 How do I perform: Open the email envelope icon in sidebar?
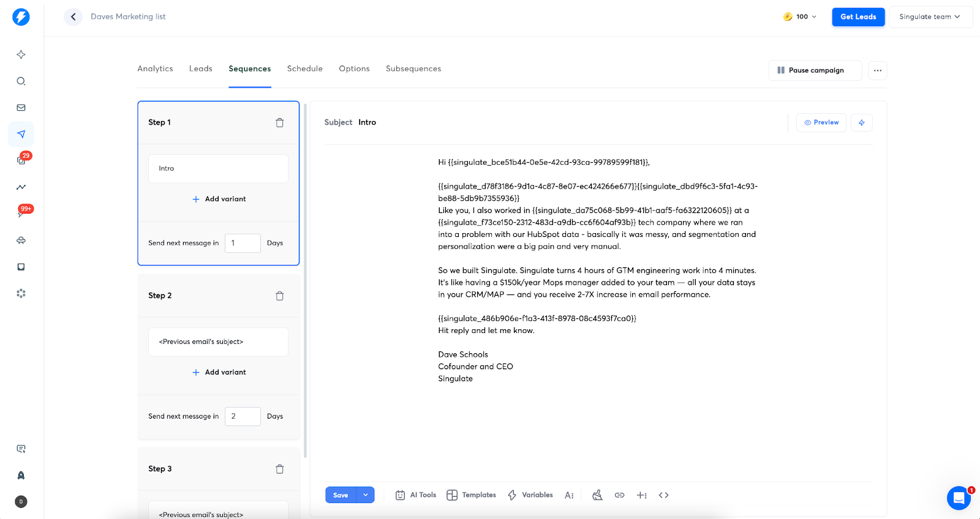[x=21, y=108]
